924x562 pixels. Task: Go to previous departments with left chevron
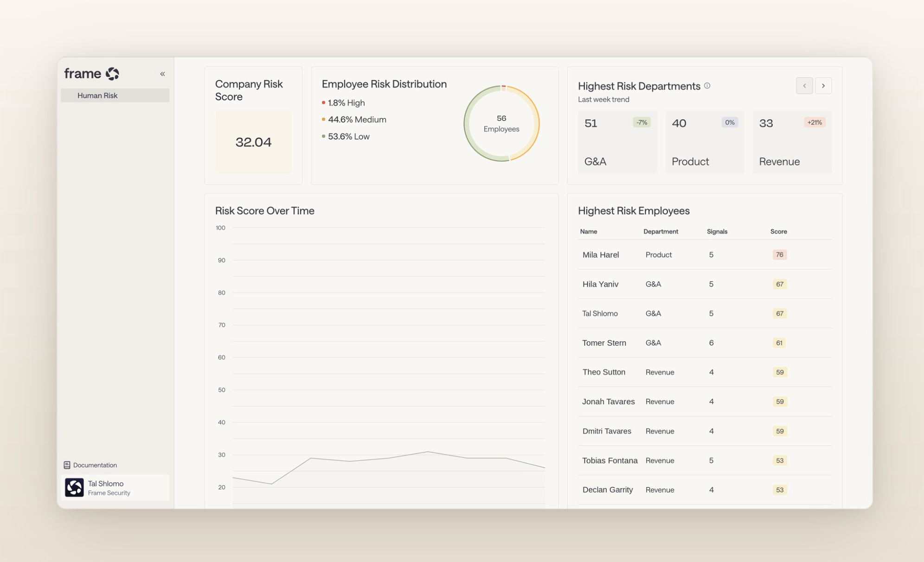point(804,86)
